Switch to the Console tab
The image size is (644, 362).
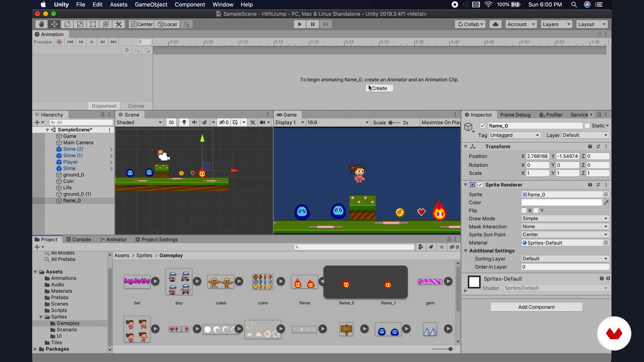78,239
